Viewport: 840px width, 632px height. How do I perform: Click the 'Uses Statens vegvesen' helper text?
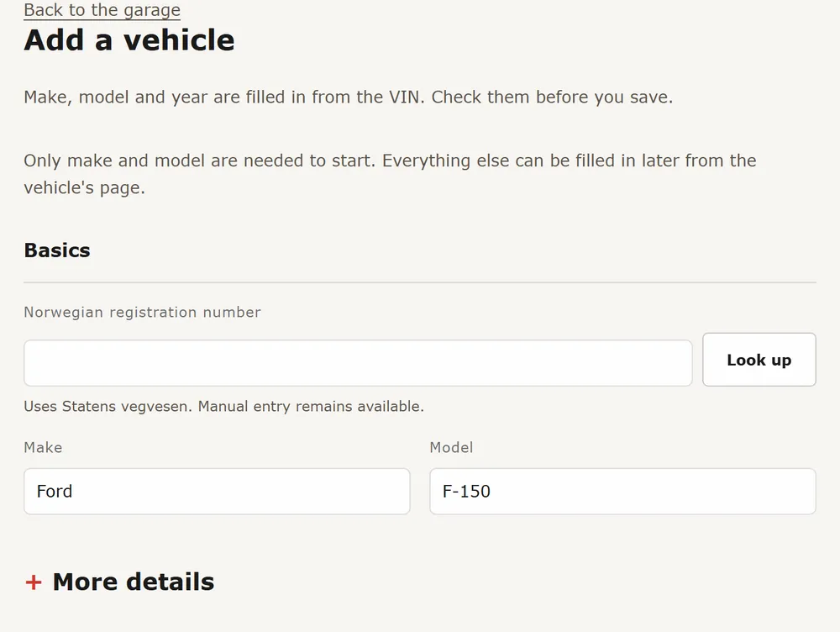pyautogui.click(x=224, y=406)
